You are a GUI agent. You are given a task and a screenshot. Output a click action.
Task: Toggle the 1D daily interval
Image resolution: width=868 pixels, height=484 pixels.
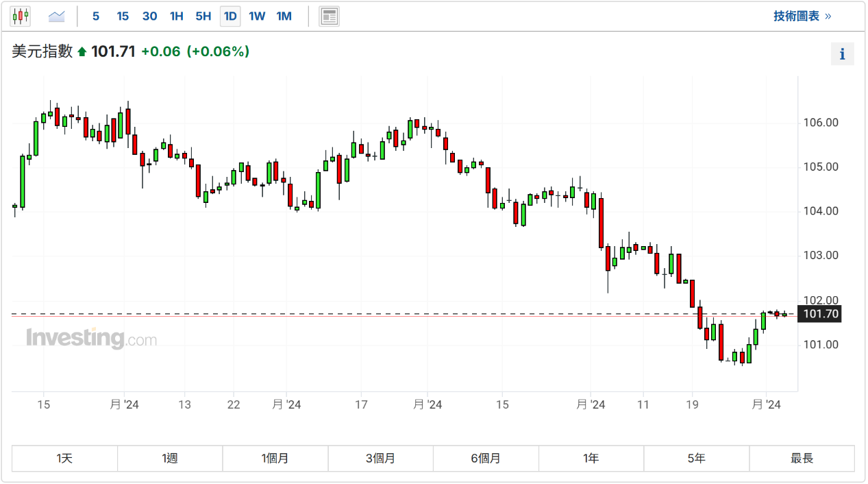(x=230, y=16)
